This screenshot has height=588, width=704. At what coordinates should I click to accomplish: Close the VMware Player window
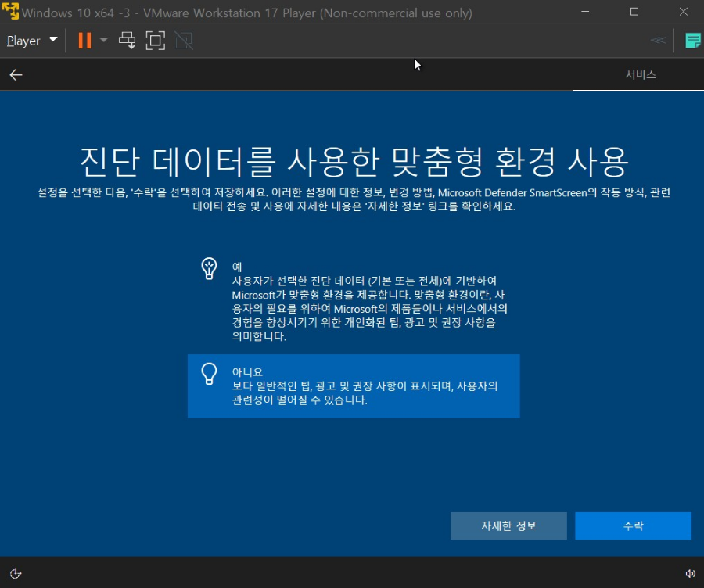[684, 12]
